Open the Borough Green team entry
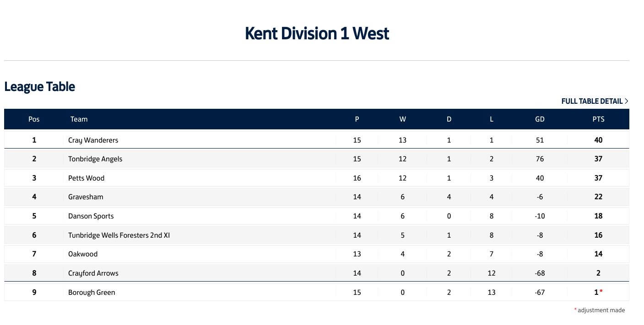644x325 pixels. pyautogui.click(x=92, y=293)
